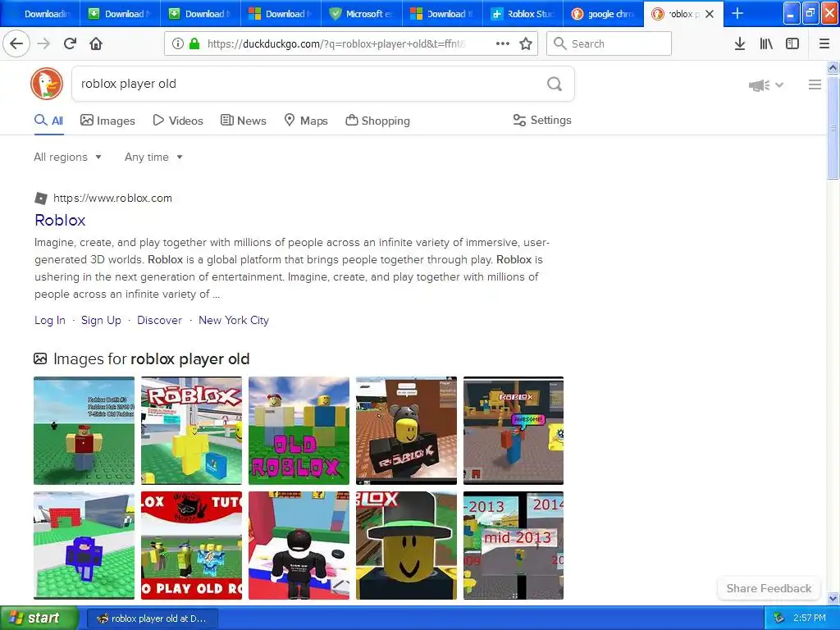Switch to the News search tab
Screen dimensions: 840x630
coord(243,121)
